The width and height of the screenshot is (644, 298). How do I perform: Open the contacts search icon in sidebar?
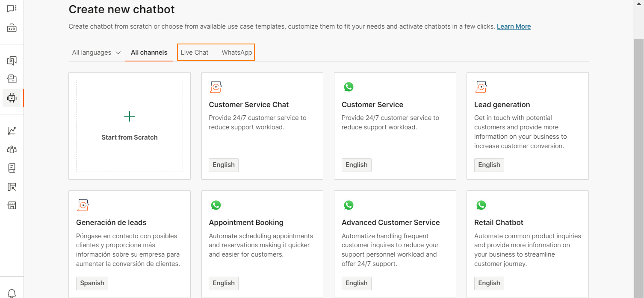[x=12, y=61]
